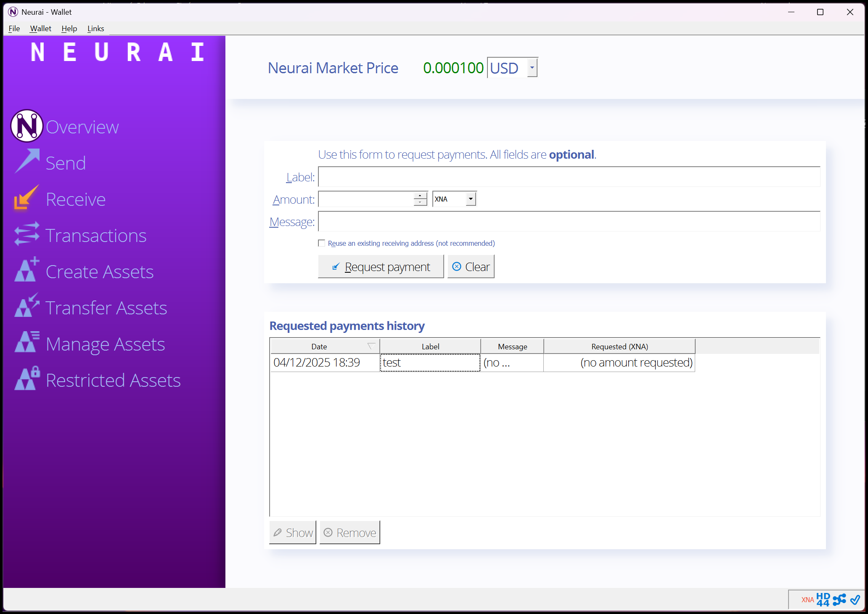Open Manage Assets
Viewport: 868px width, 614px height.
pos(105,344)
